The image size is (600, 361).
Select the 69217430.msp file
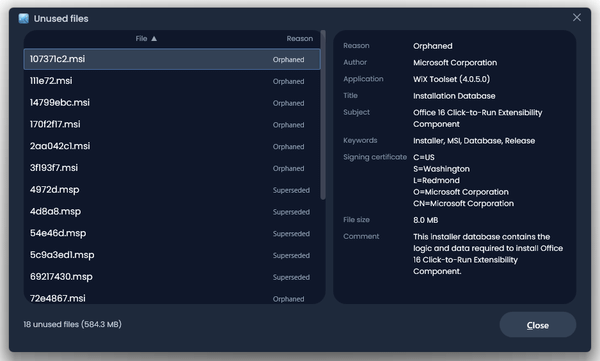(x=172, y=278)
